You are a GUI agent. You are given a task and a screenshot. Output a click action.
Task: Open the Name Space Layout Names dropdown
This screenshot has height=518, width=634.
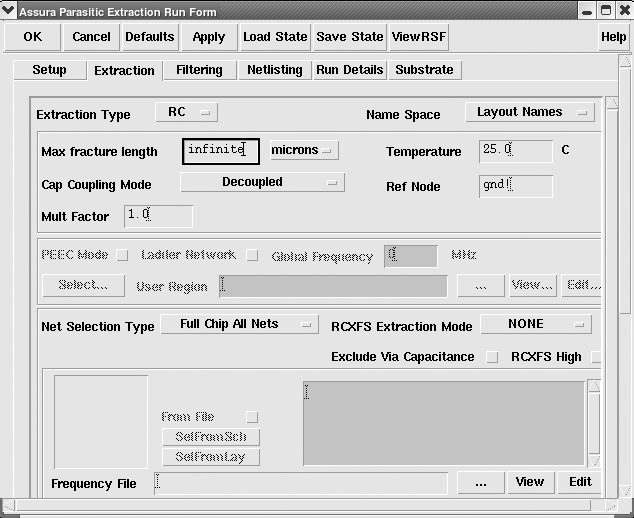530,112
